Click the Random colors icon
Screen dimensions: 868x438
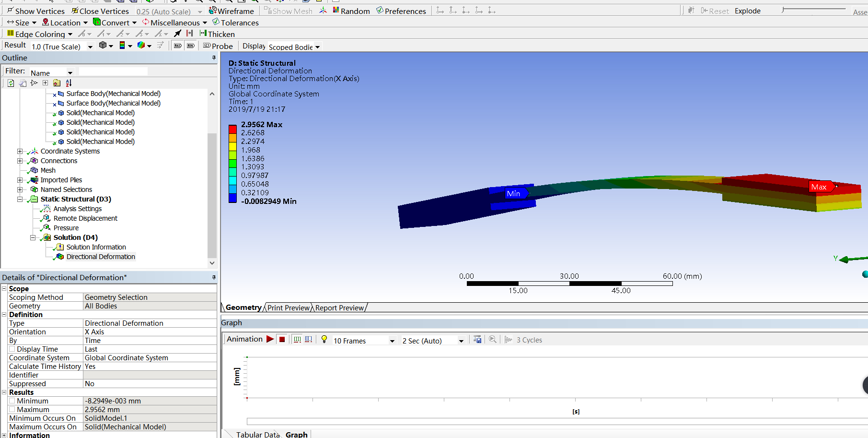[x=336, y=11]
